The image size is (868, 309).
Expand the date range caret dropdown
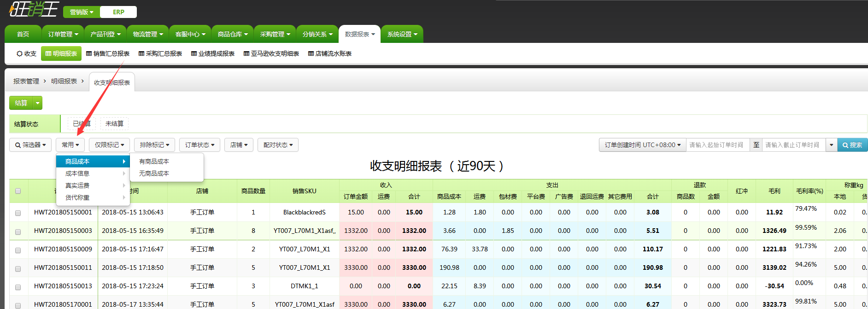(x=831, y=145)
